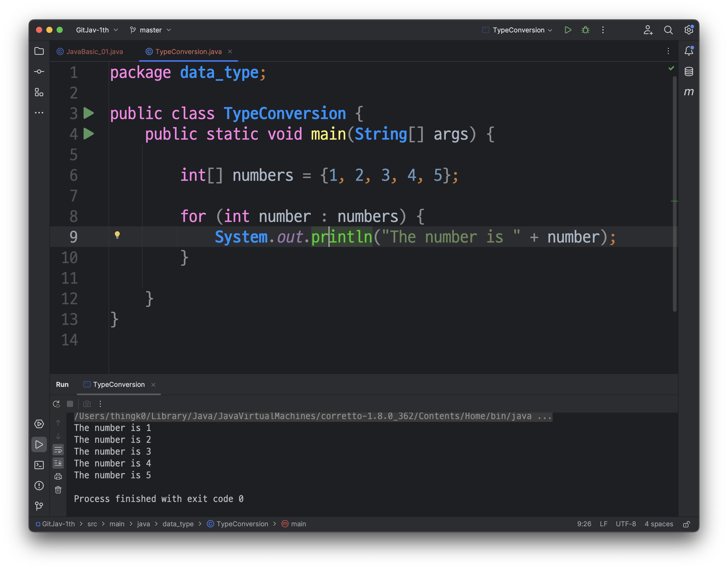Click the run gutter arrow on line 3
The width and height of the screenshot is (728, 570).
click(88, 113)
